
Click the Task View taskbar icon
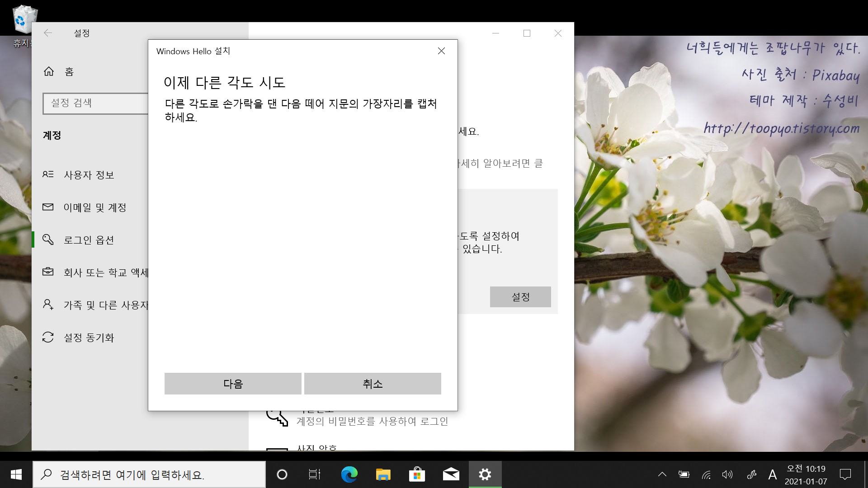point(315,474)
